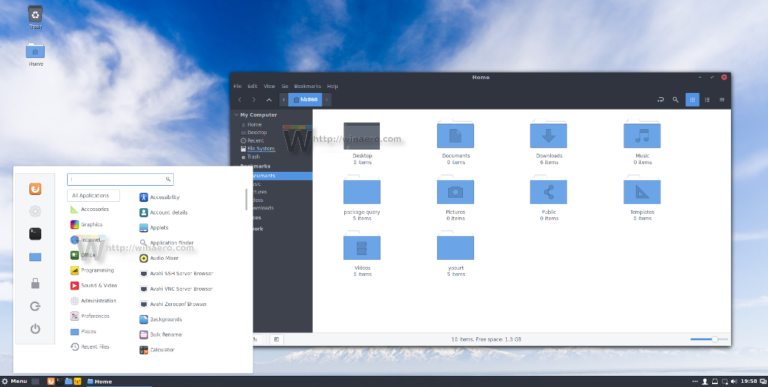768x387 pixels.
Task: Open the system settings favorite in menu sidebar
Action: click(x=35, y=211)
